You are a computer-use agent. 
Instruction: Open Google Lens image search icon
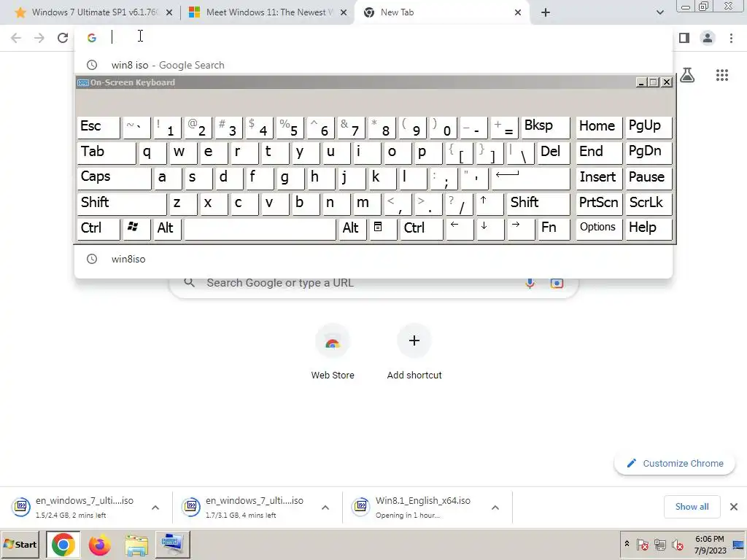point(557,283)
